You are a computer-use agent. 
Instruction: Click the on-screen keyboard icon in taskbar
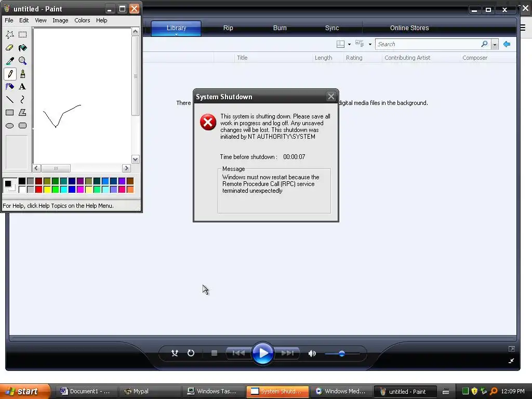click(x=446, y=392)
